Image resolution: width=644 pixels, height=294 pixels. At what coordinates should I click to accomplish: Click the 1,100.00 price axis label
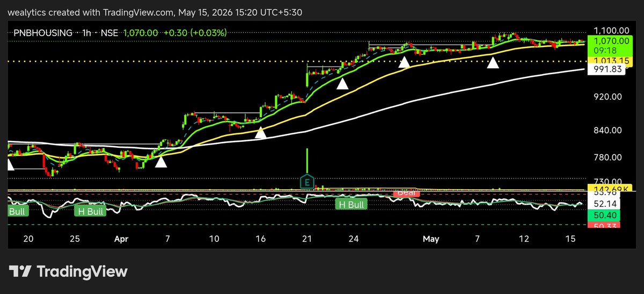612,31
